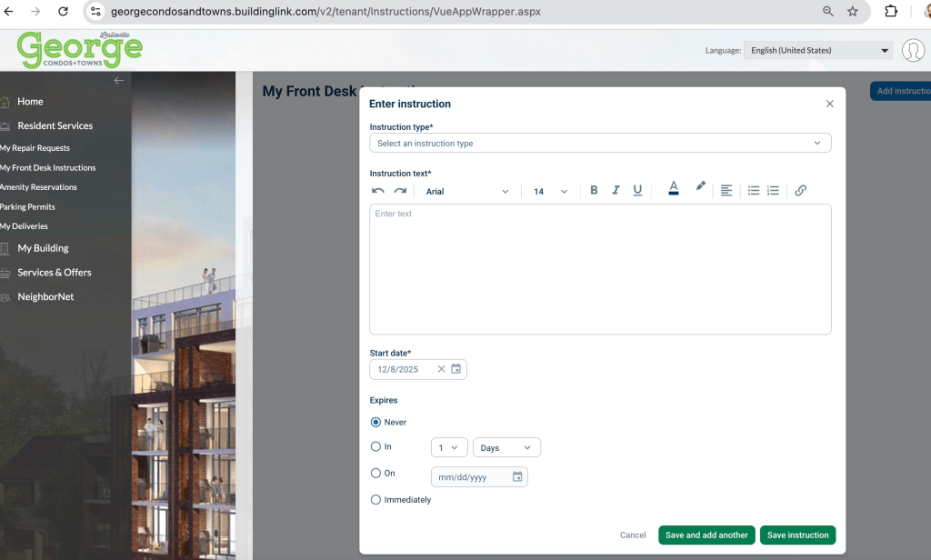This screenshot has height=560, width=931.
Task: Select the Immediately expiry radio option
Action: pyautogui.click(x=375, y=499)
